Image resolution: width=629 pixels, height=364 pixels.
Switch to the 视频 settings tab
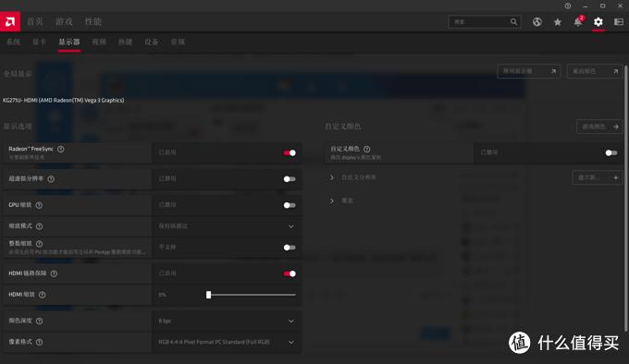click(99, 42)
